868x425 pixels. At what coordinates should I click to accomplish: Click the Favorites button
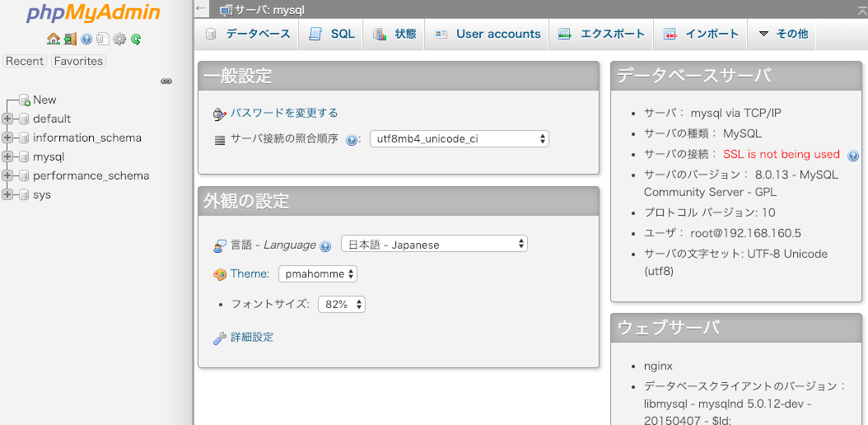click(78, 61)
